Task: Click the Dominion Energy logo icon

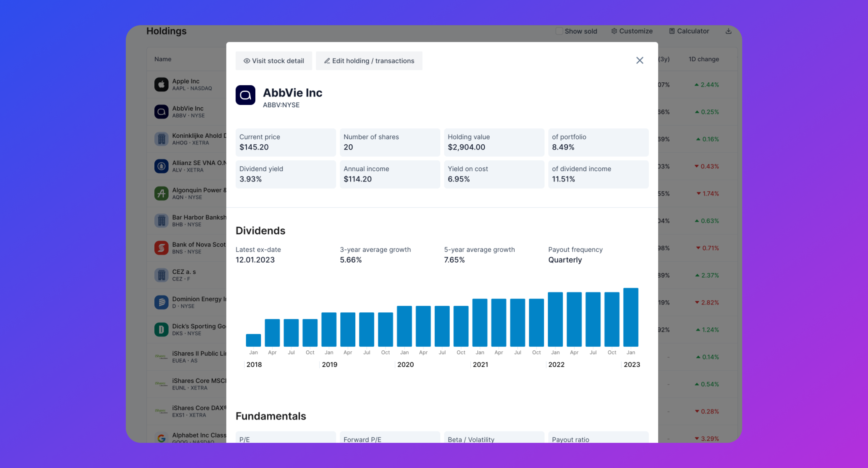Action: tap(161, 302)
